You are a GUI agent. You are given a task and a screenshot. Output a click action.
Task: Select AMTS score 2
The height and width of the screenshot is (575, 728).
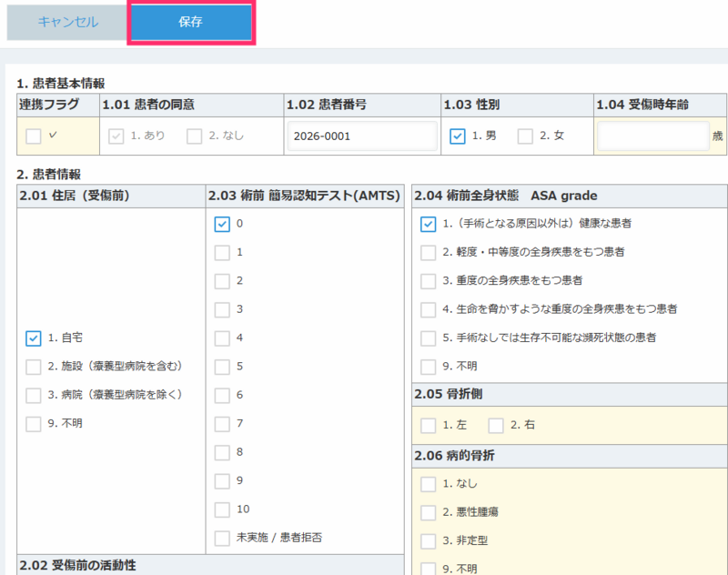[222, 281]
